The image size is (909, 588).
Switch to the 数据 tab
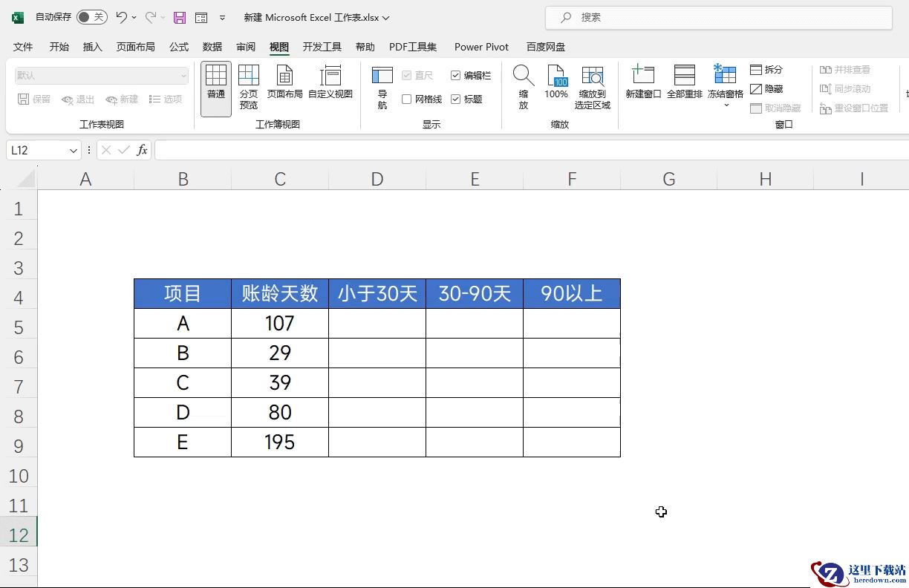[212, 47]
